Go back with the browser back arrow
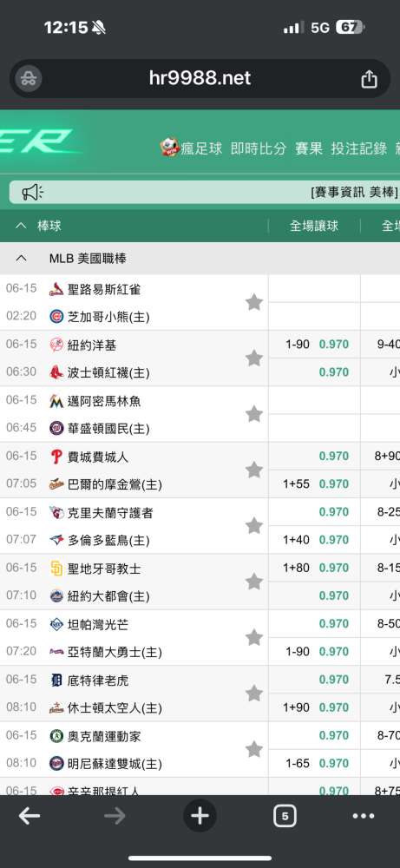Image resolution: width=400 pixels, height=868 pixels. (x=30, y=816)
